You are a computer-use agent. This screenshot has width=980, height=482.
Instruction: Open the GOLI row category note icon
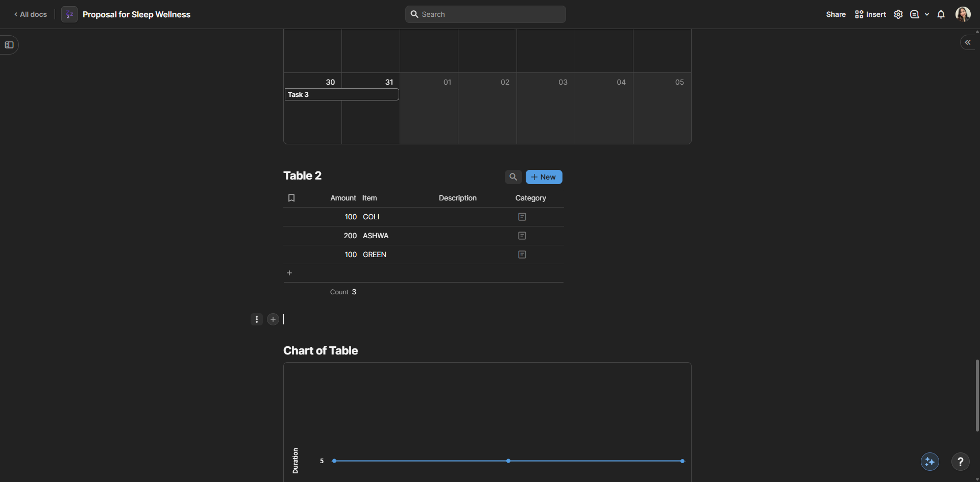tap(522, 217)
